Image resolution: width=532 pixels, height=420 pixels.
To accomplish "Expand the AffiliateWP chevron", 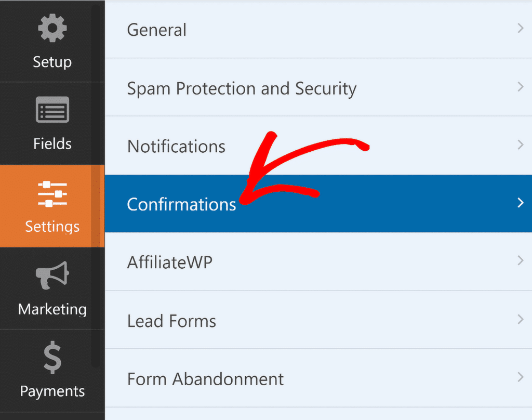I will pos(521,262).
